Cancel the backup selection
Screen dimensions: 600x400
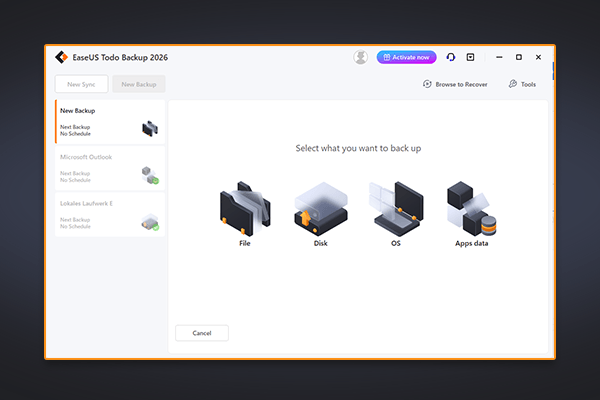click(202, 333)
